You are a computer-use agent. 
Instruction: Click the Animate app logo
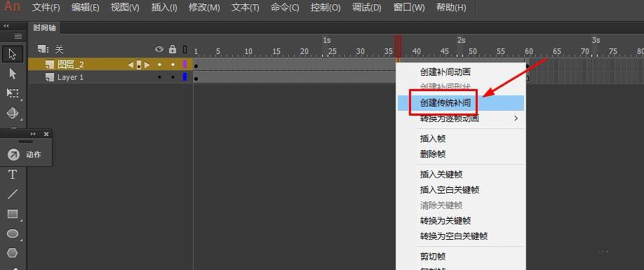tap(11, 7)
